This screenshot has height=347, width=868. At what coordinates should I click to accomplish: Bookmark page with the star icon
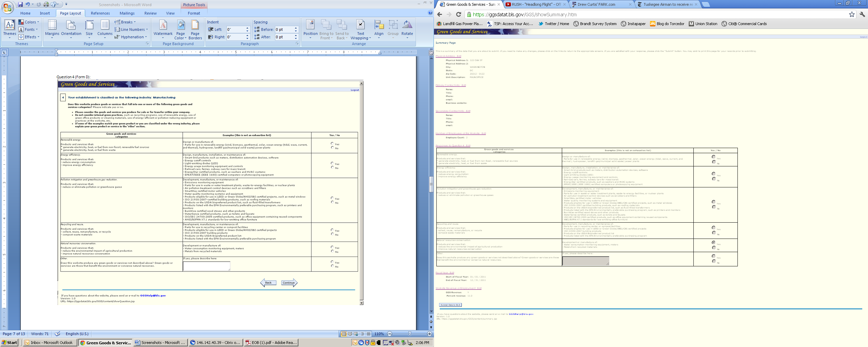(x=852, y=14)
